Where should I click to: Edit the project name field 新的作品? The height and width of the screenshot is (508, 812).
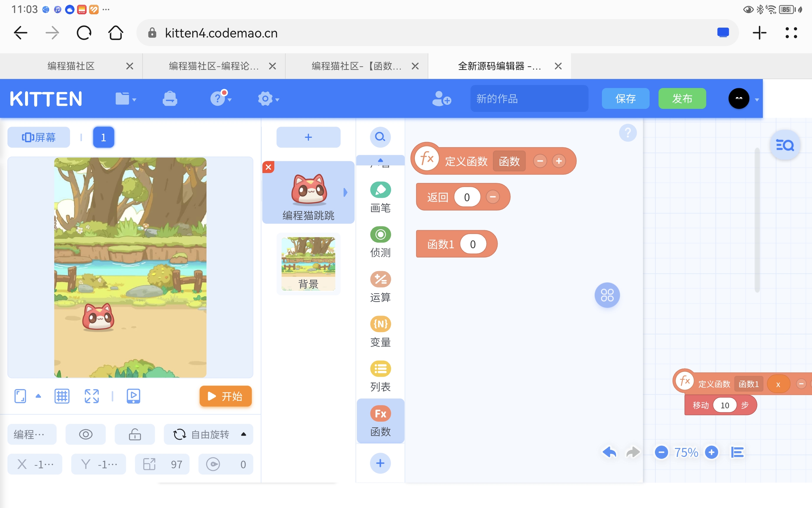(x=529, y=98)
